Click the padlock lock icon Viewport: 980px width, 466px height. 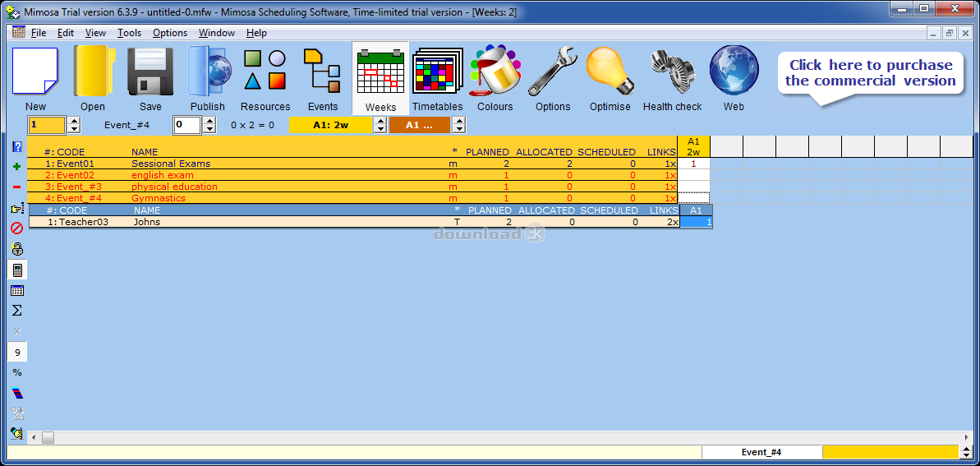point(16,249)
